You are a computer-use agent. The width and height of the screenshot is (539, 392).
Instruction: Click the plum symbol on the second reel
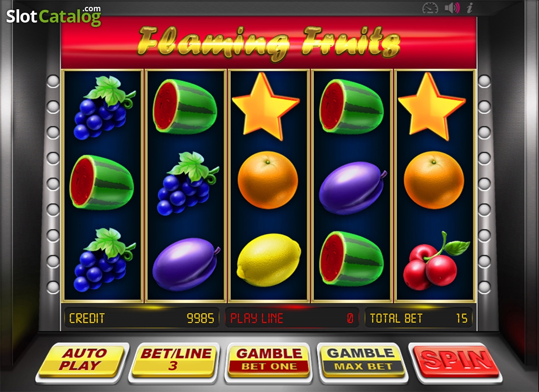point(186,264)
